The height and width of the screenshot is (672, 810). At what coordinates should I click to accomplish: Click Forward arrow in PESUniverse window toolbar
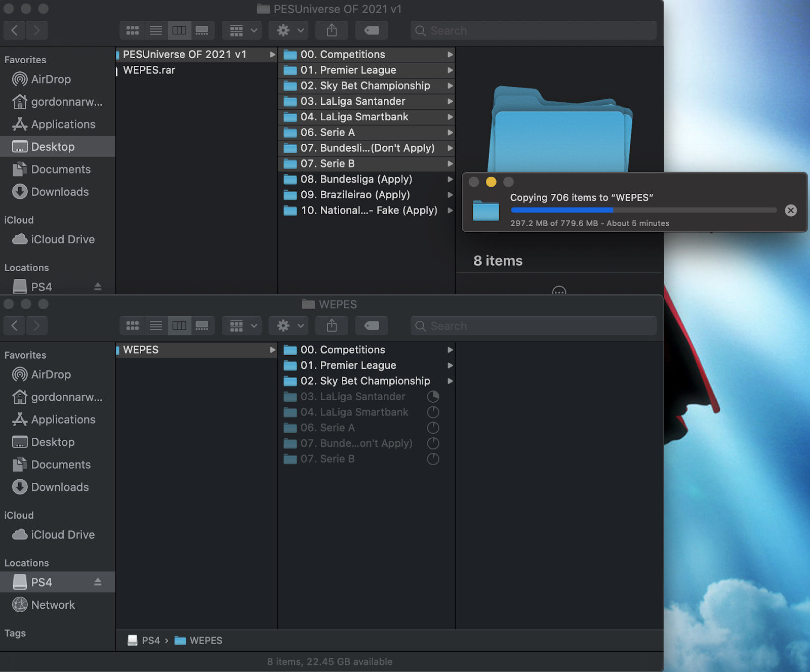coord(36,30)
